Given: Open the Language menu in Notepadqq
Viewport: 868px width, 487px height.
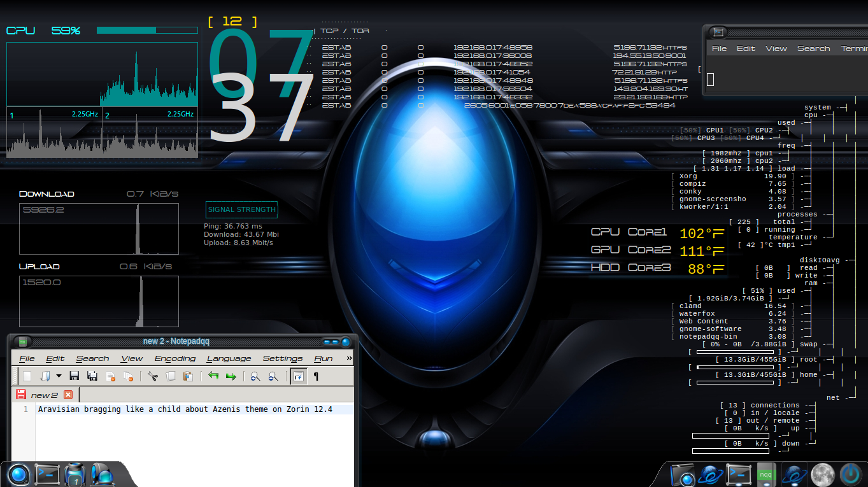Looking at the screenshot, I should 229,358.
